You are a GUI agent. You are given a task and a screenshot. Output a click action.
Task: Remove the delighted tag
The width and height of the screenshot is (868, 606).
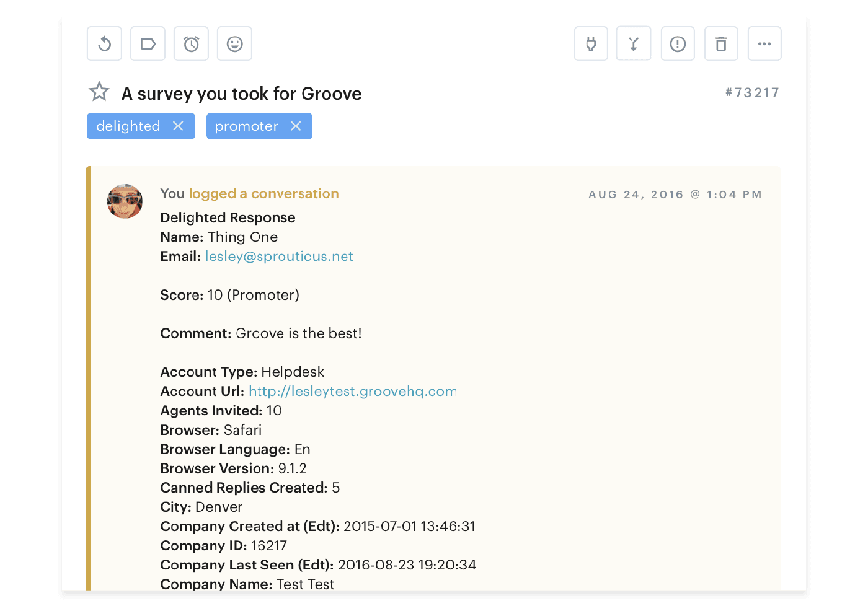coord(178,126)
